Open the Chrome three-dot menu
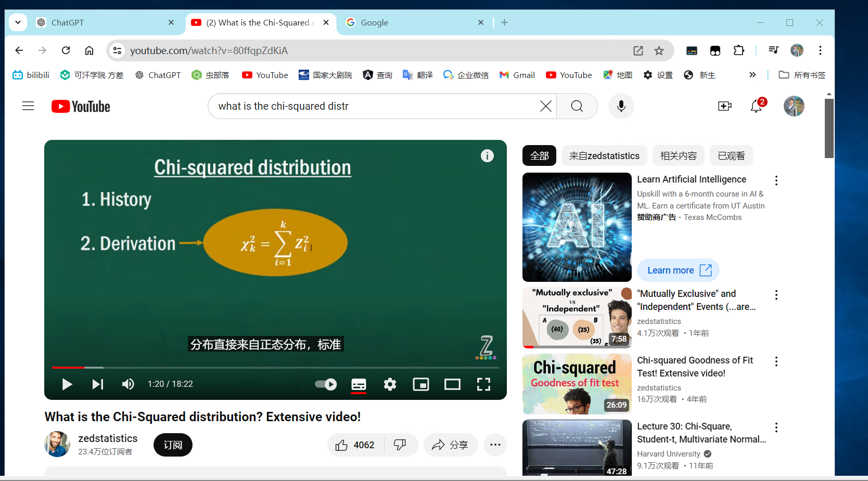Screen dimensions: 868x481 [820, 50]
